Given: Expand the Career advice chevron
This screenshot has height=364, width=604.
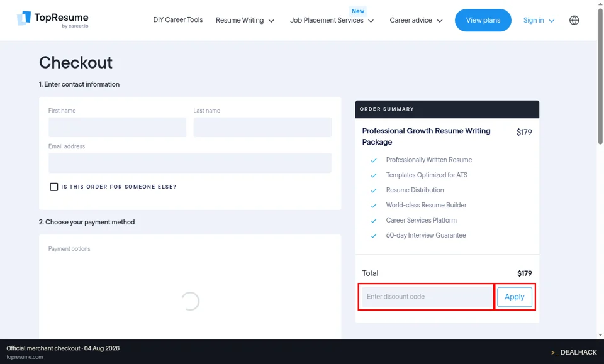Looking at the screenshot, I should [440, 21].
